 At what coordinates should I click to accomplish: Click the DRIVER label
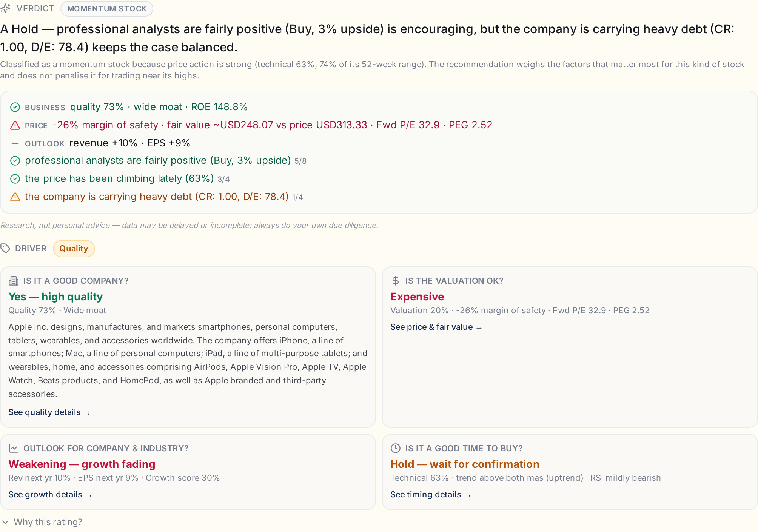[31, 249]
